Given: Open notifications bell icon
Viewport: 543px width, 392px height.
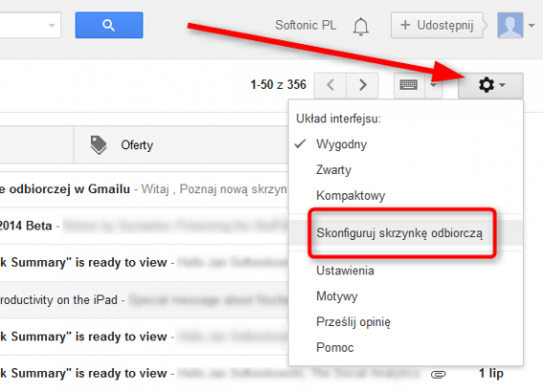Looking at the screenshot, I should pyautogui.click(x=360, y=26).
